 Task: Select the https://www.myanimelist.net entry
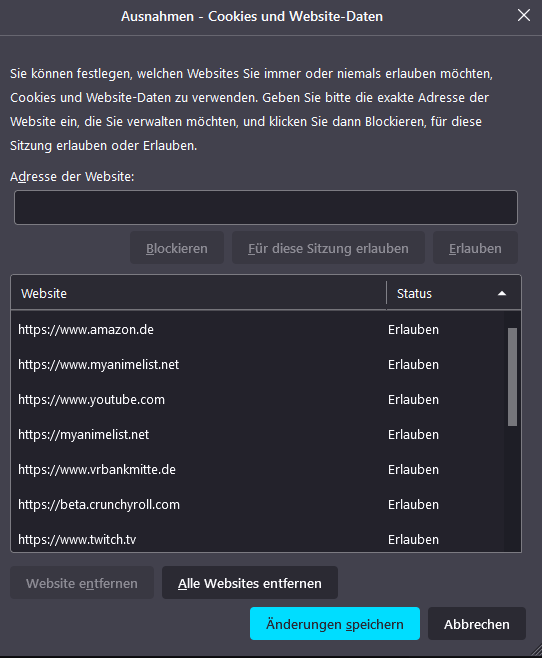point(258,364)
